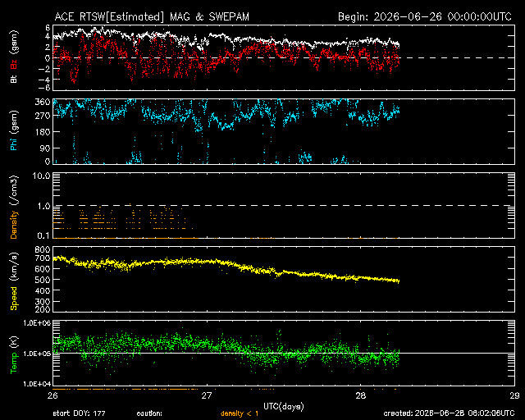
Task: Click the start DOY: 177 text
Action: pyautogui.click(x=79, y=413)
